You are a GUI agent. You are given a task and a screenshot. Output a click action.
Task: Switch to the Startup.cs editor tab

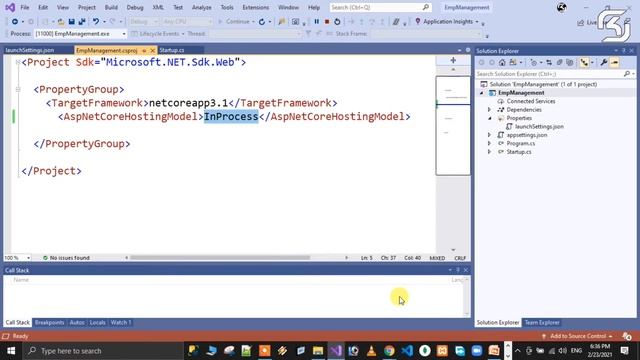(172, 50)
